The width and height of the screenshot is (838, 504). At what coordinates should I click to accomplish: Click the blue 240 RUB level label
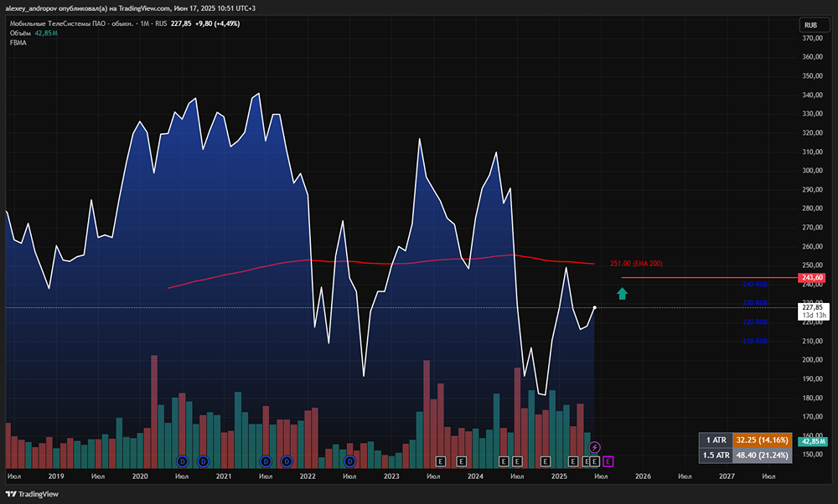tap(755, 284)
